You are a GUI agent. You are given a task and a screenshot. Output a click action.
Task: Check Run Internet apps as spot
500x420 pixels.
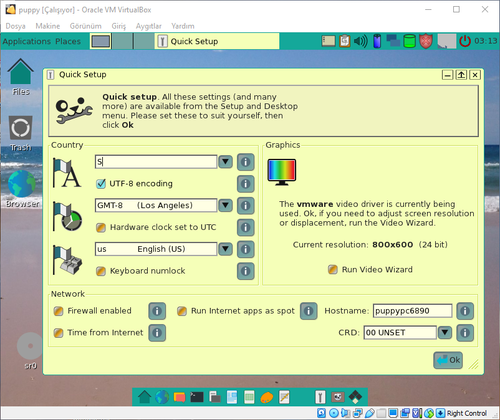pos(182,311)
